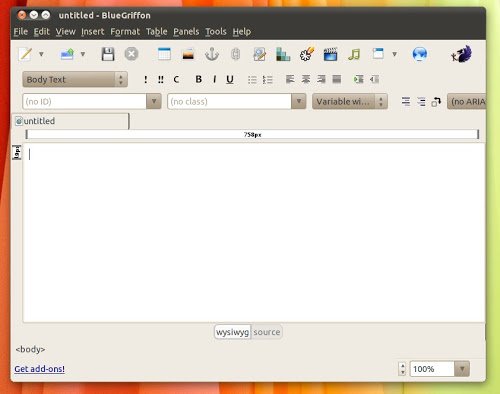The width and height of the screenshot is (500, 394).
Task: Open the 100% zoom dropdown
Action: [x=462, y=369]
